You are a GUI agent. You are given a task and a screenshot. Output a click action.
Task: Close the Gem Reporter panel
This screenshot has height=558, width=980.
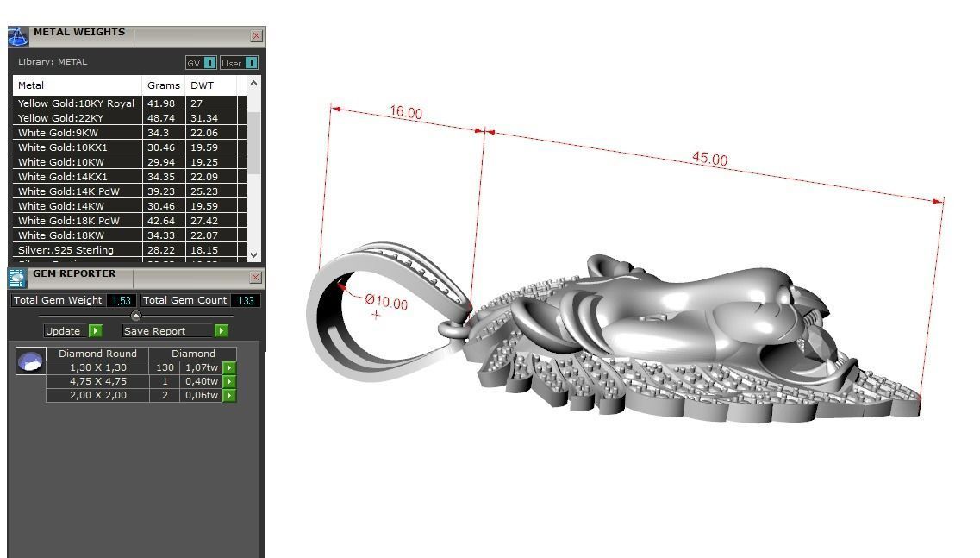(256, 277)
